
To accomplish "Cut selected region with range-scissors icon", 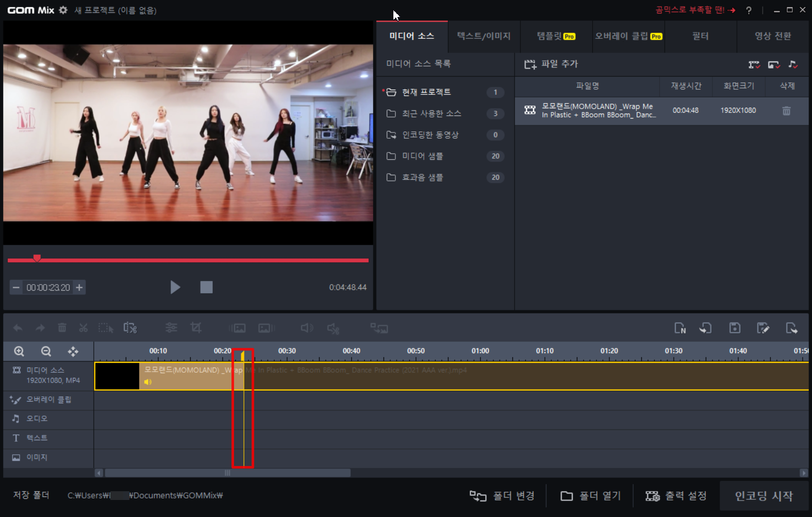I will tap(130, 328).
